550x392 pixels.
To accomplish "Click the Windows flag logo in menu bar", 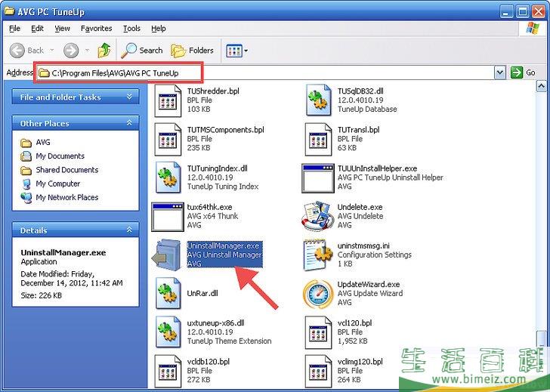I will click(x=533, y=29).
